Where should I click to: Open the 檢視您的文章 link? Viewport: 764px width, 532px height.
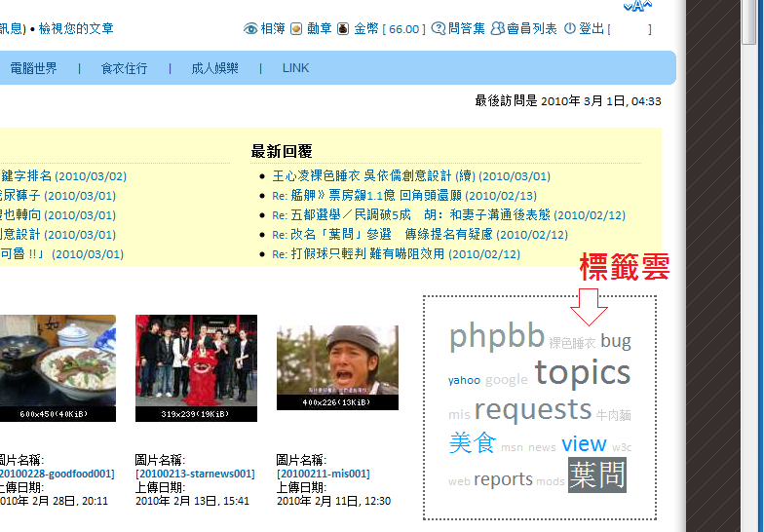point(76,29)
